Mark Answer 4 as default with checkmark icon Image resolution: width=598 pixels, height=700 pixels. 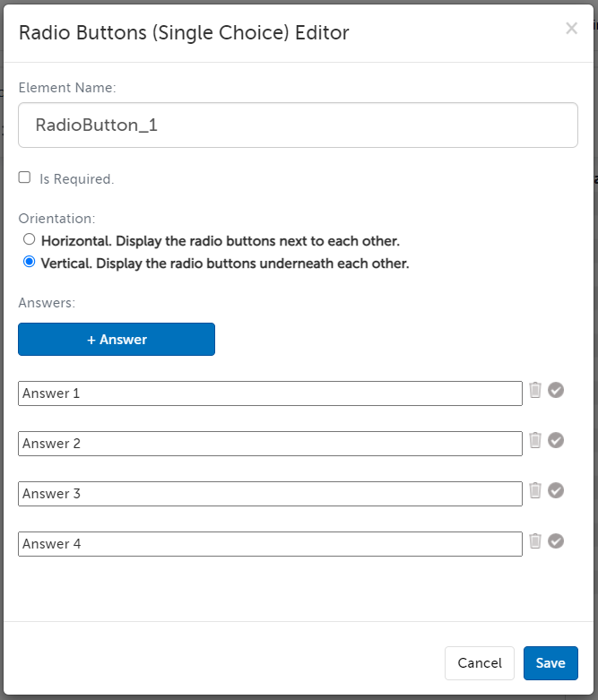(x=556, y=540)
